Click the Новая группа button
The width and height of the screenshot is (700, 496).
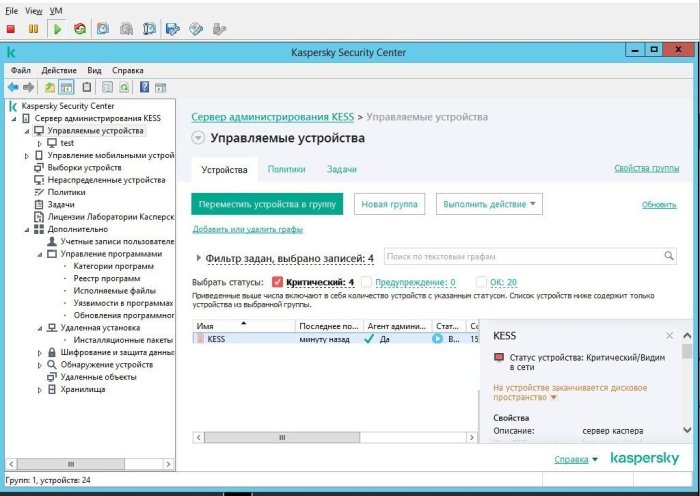pyautogui.click(x=389, y=204)
